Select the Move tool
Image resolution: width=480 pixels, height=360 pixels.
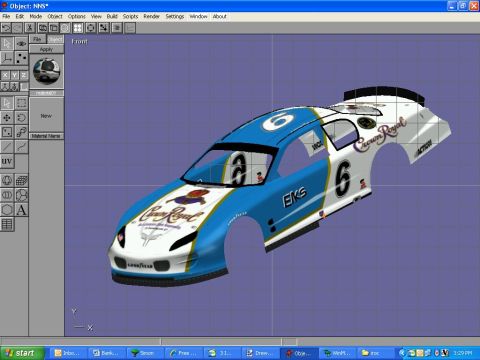point(7,118)
